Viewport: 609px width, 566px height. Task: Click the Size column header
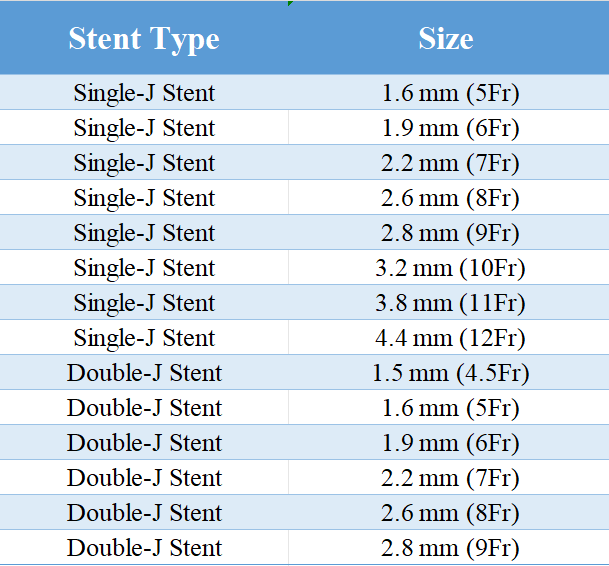point(449,38)
